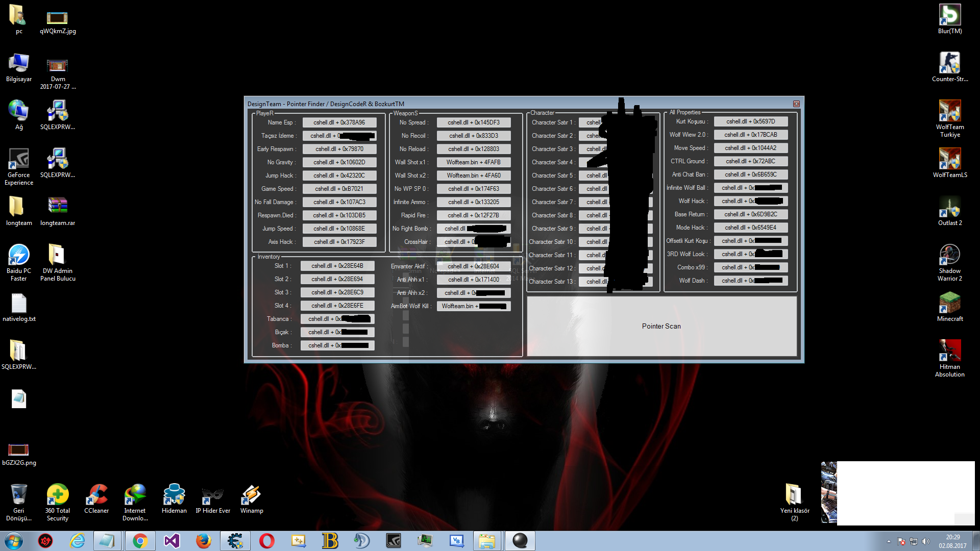Open the Bilgisayar (Computer) icon

[19, 67]
